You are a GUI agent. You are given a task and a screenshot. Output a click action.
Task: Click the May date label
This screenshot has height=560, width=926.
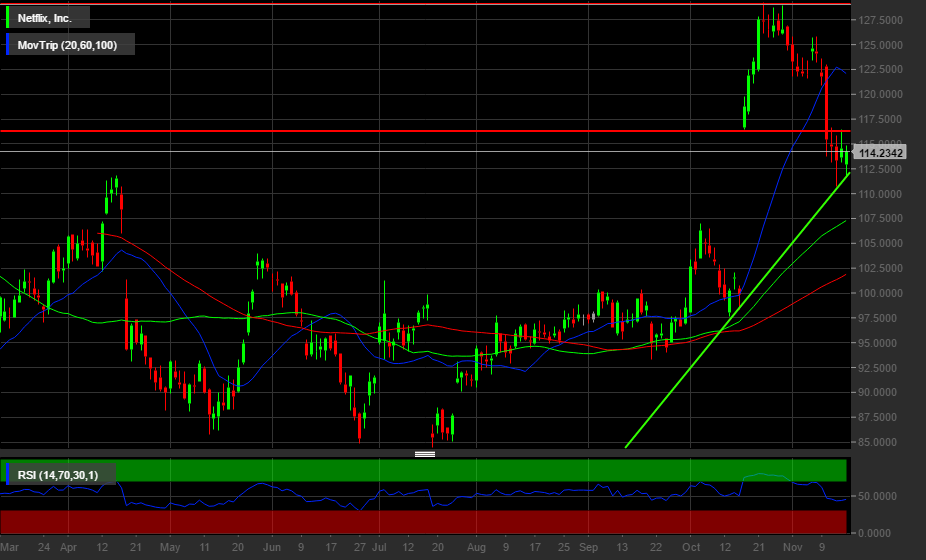pyautogui.click(x=170, y=547)
